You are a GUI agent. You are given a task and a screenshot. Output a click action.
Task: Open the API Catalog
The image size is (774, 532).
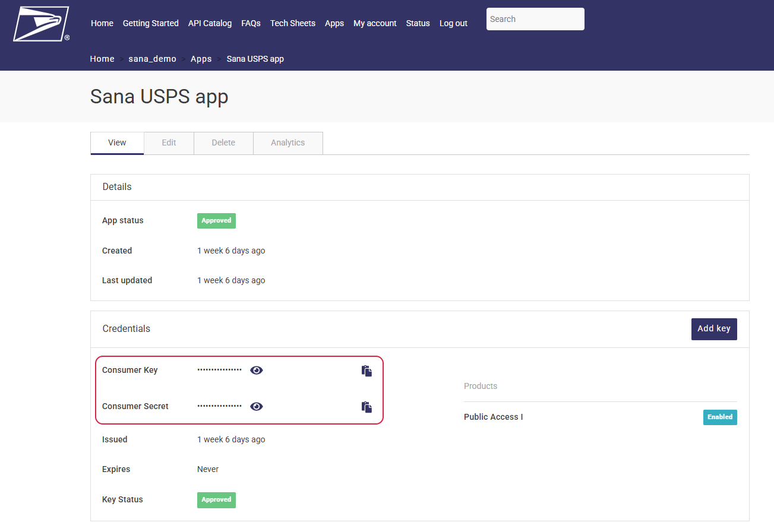coord(210,23)
